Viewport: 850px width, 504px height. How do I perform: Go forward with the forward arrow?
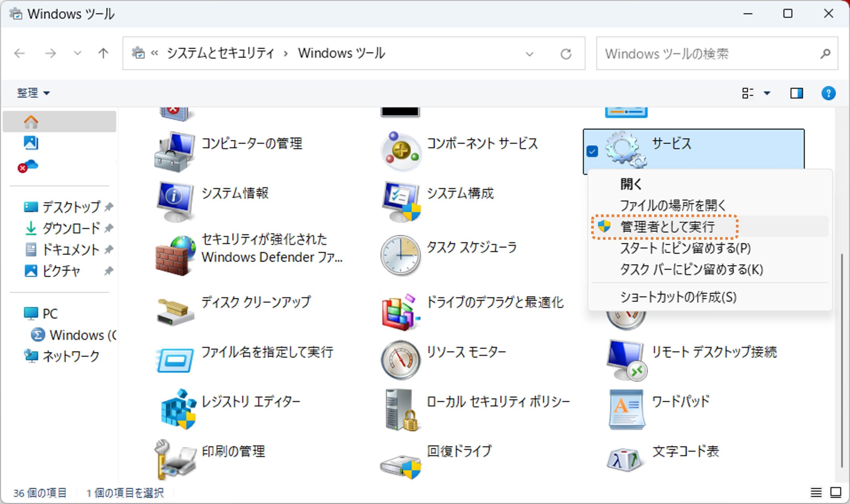pyautogui.click(x=50, y=53)
